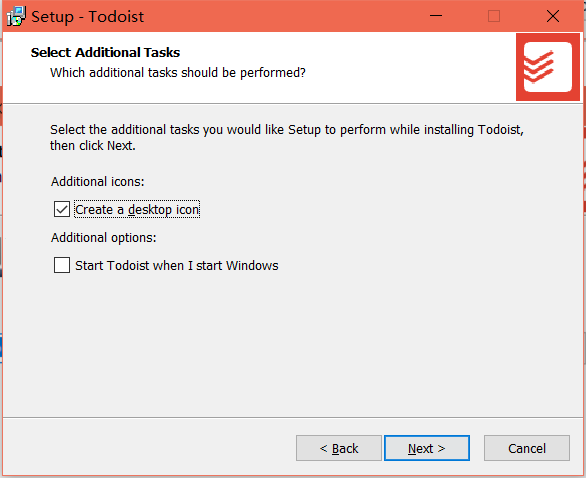
Task: Proceed with the Next button
Action: [427, 448]
